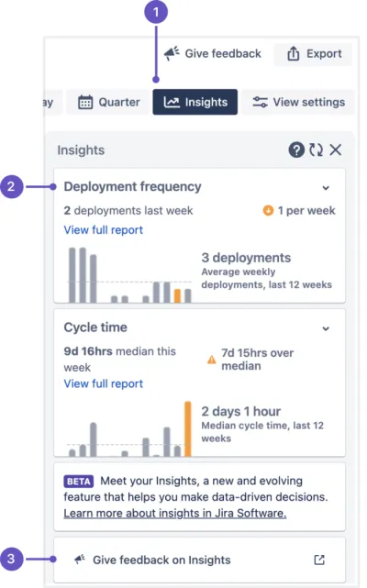Click the orange bar in Cycle time chart

point(187,429)
